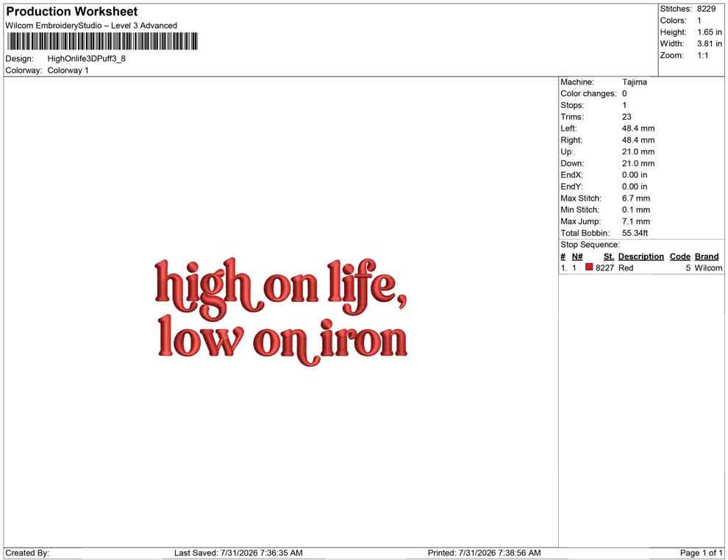The image size is (728, 560).
Task: Click the Last Saved timestamp
Action: tap(238, 553)
